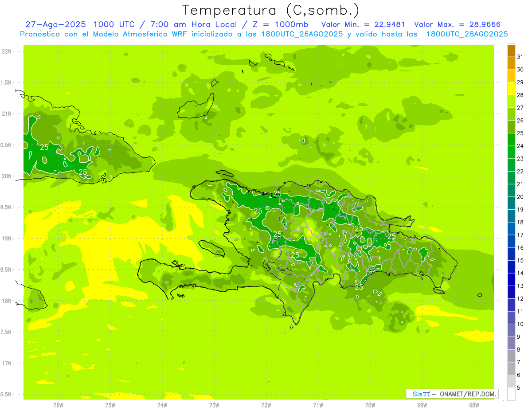The height and width of the screenshot is (411, 532).
Task: Click the green legend swatch between 24 and 25
Action: pos(511,140)
